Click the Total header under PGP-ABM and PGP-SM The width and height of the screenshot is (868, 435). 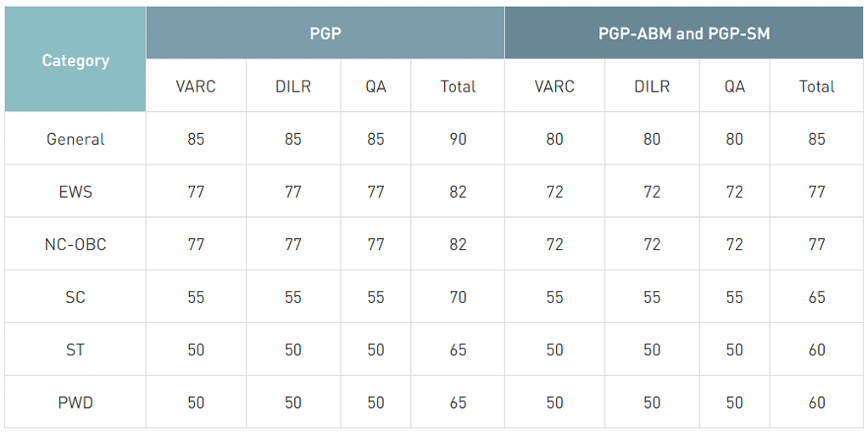[x=816, y=86]
